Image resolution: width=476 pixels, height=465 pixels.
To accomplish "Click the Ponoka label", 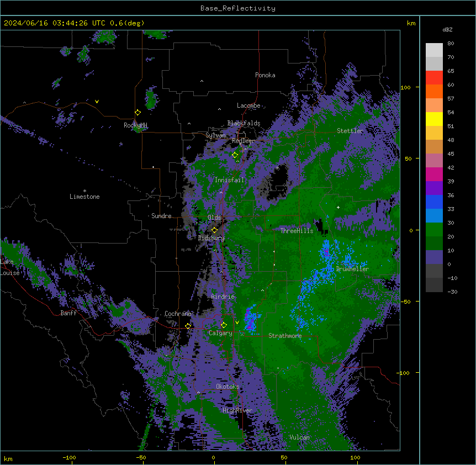I will point(265,75).
